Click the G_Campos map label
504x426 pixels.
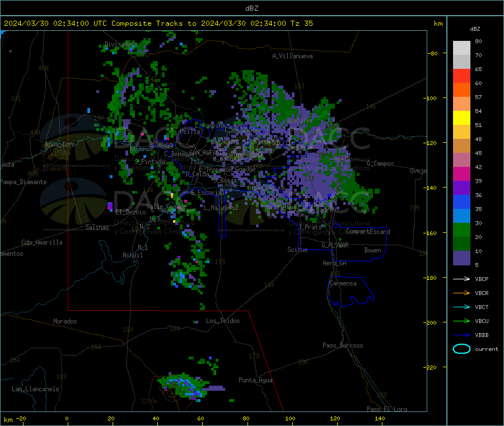pyautogui.click(x=381, y=163)
